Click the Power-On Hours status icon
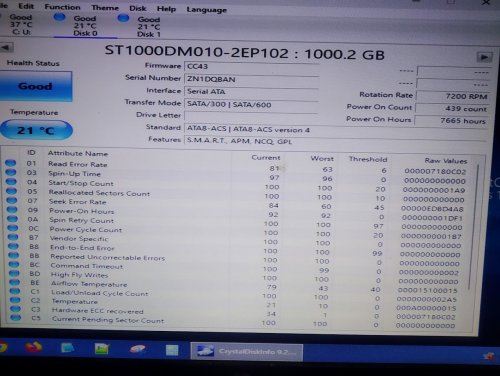The width and height of the screenshot is (500, 376). 12,209
